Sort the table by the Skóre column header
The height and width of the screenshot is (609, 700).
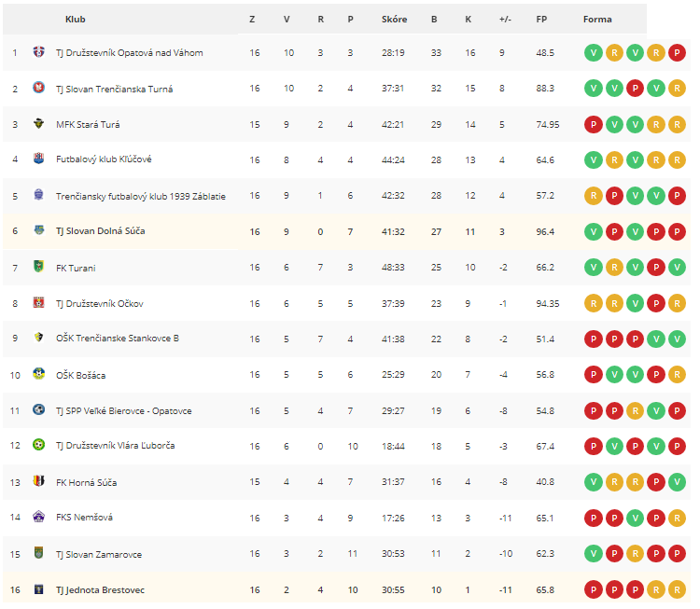click(x=394, y=20)
